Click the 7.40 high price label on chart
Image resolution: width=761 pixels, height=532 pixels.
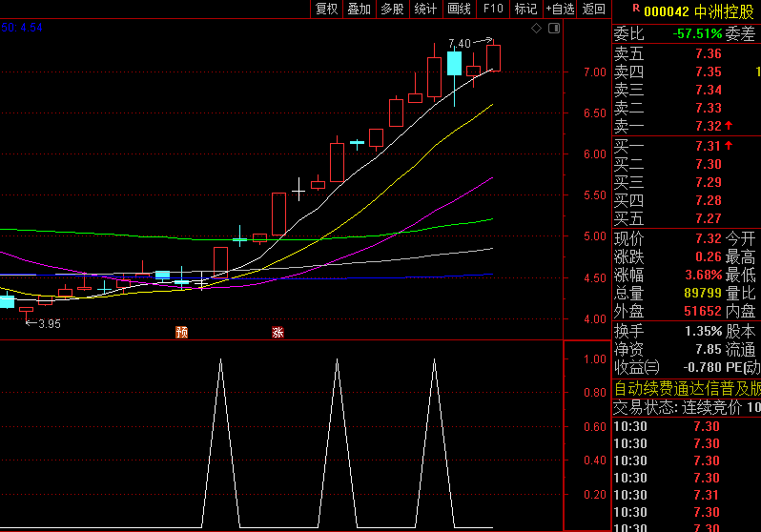coord(459,44)
